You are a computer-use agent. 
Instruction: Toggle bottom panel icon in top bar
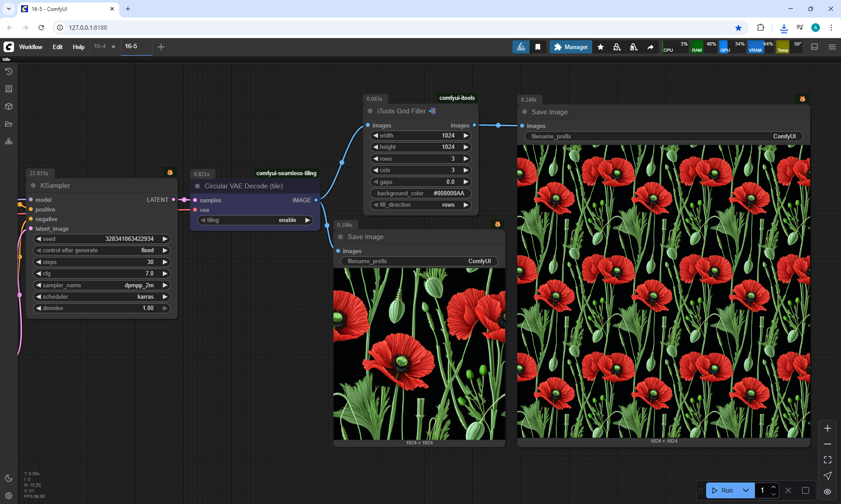815,47
